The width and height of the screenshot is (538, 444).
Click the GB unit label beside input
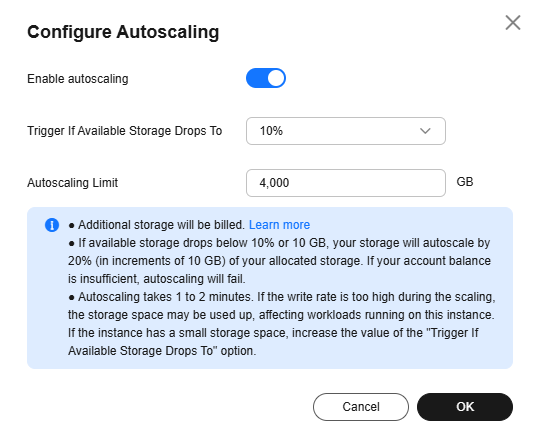[x=465, y=182]
